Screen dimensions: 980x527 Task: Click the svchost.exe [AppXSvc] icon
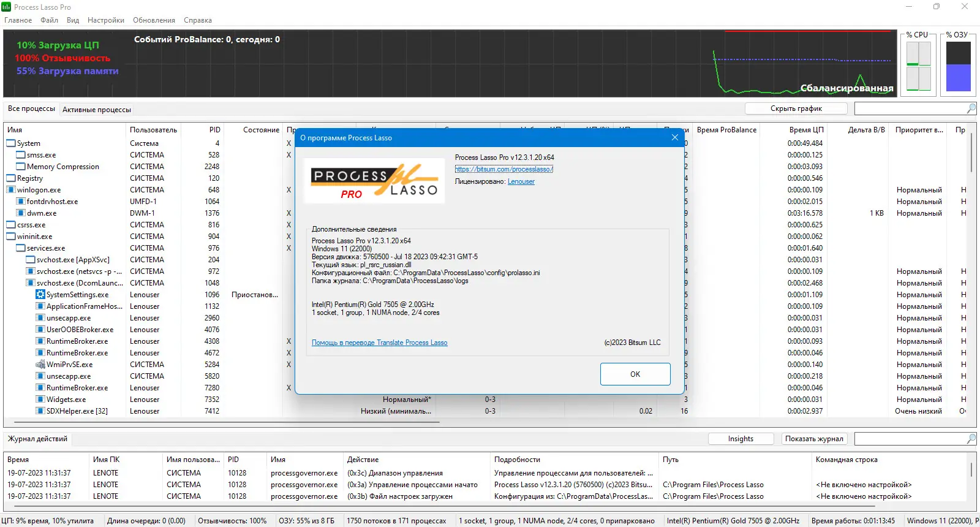31,260
